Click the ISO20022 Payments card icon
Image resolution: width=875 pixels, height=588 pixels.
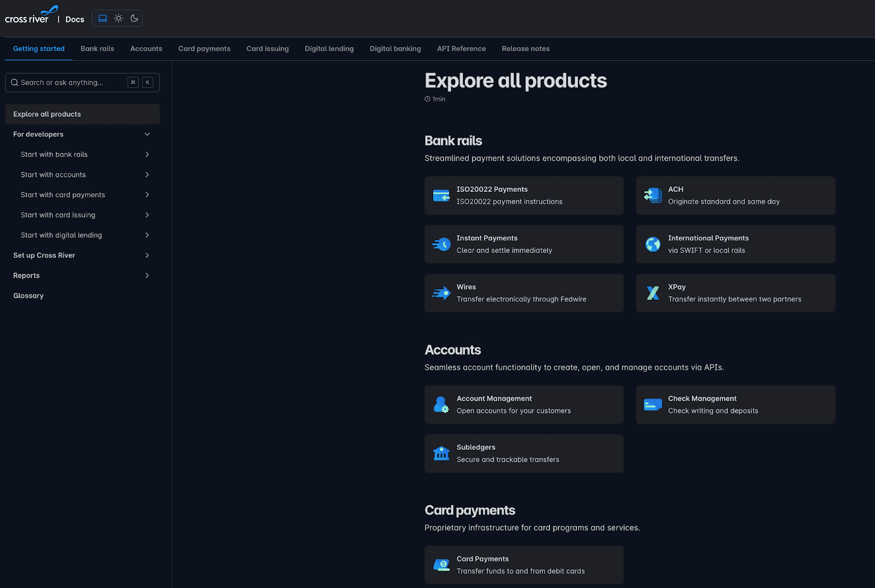[441, 196]
